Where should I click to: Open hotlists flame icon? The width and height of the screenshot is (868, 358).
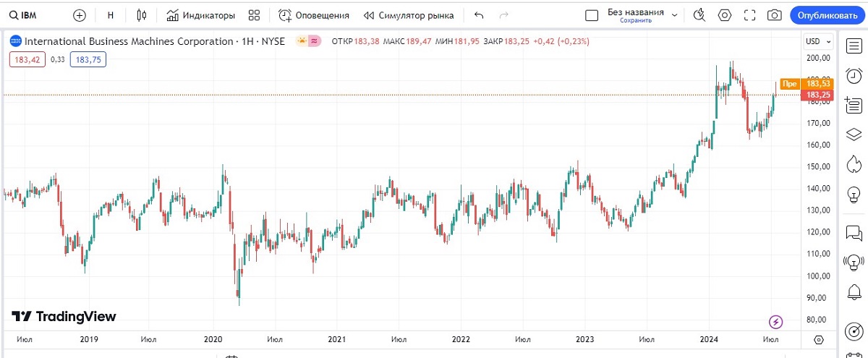(854, 164)
